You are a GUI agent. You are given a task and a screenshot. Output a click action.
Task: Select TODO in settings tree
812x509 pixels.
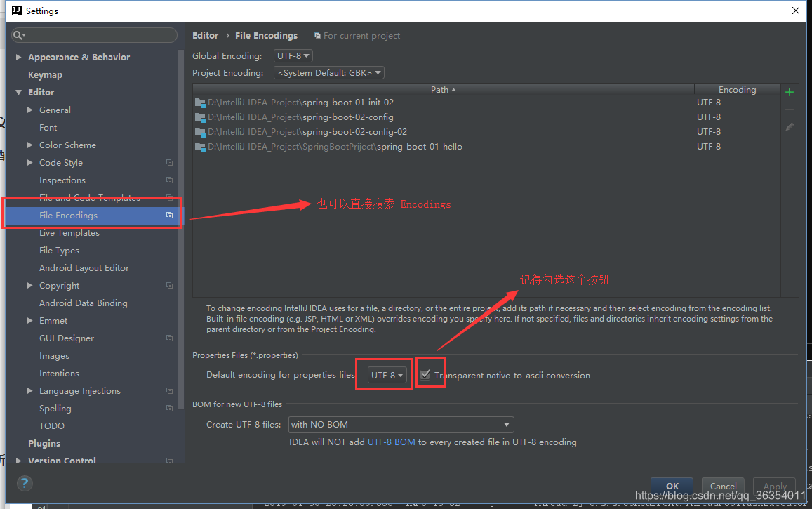(x=52, y=426)
